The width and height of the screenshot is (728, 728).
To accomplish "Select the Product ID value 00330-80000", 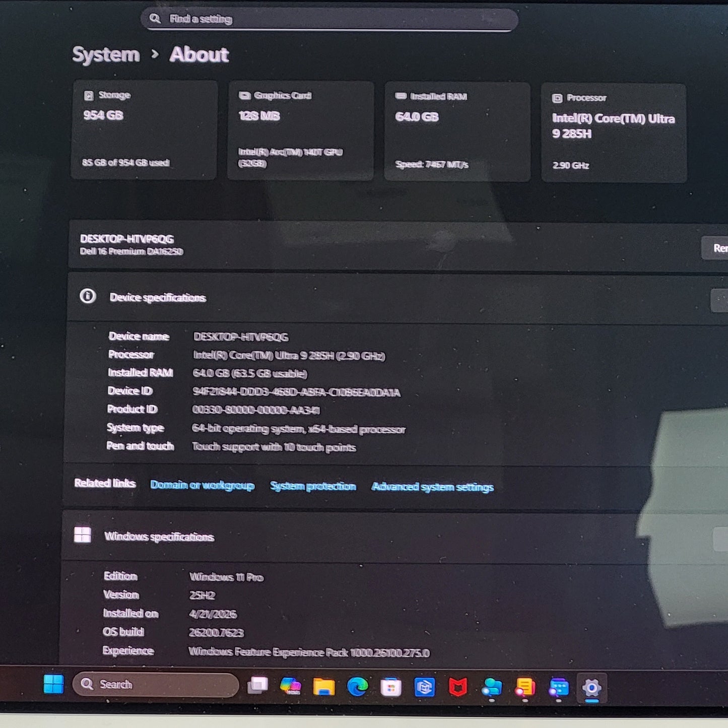I will click(x=256, y=410).
